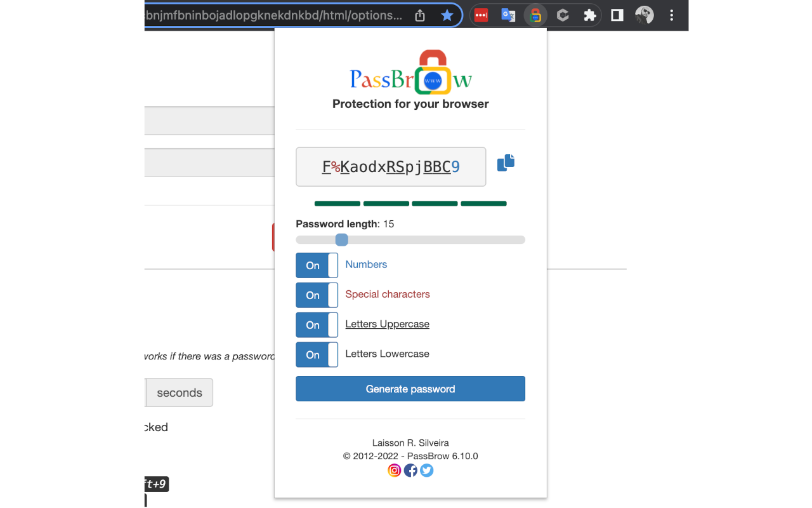Image resolution: width=812 pixels, height=508 pixels.
Task: Adjust the password length slider
Action: [341, 239]
